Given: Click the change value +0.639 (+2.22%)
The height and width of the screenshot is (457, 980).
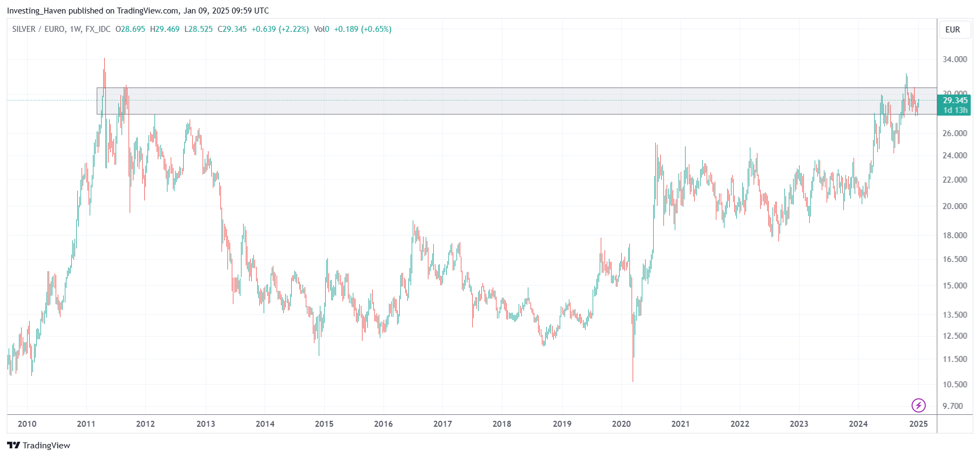Looking at the screenshot, I should click(x=280, y=29).
